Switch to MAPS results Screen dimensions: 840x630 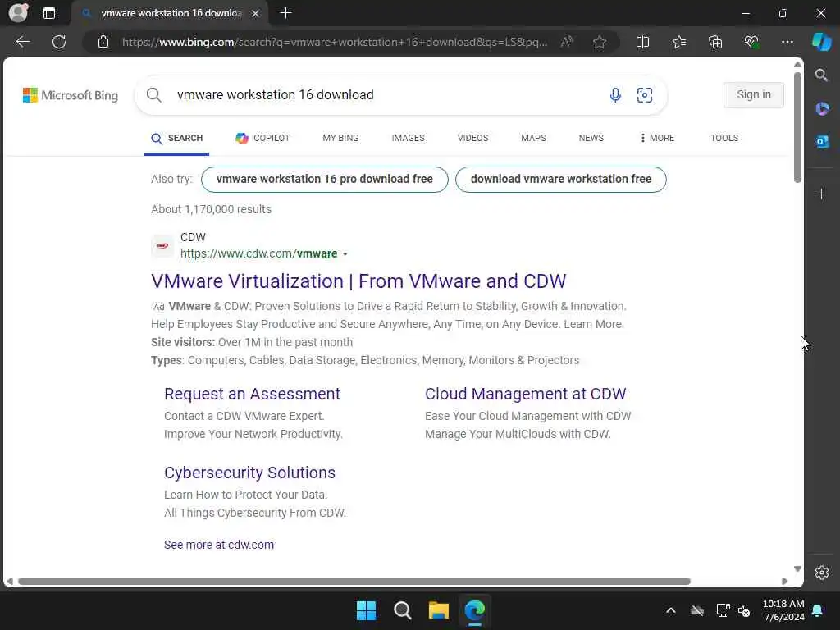click(x=533, y=138)
